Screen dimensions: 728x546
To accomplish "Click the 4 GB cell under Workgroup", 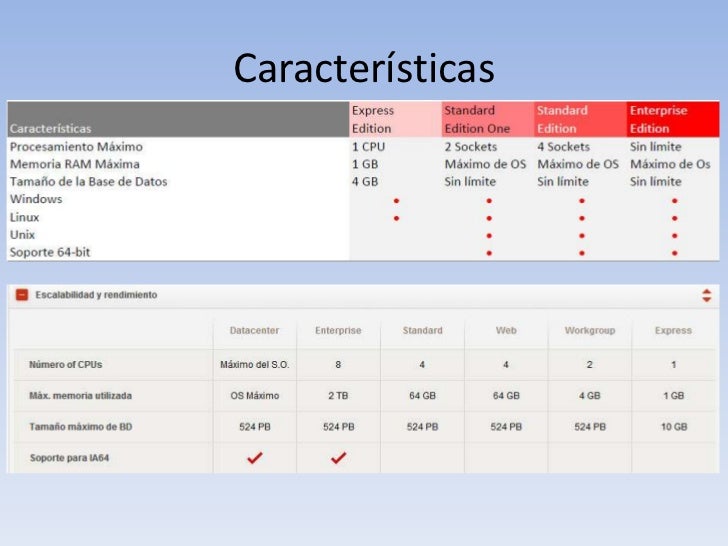I will (590, 396).
